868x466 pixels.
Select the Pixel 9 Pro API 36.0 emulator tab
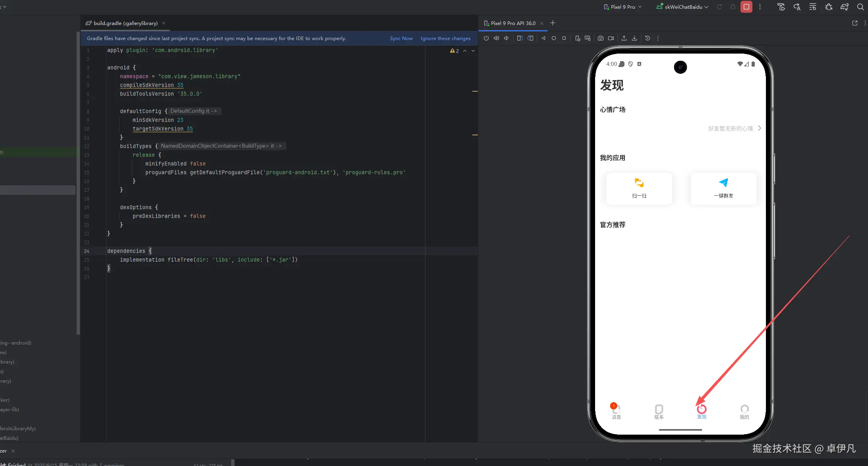point(512,23)
